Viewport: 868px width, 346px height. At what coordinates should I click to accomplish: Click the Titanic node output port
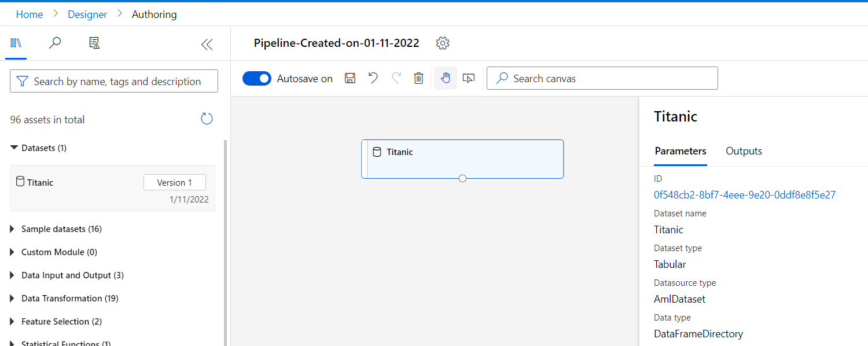[462, 178]
